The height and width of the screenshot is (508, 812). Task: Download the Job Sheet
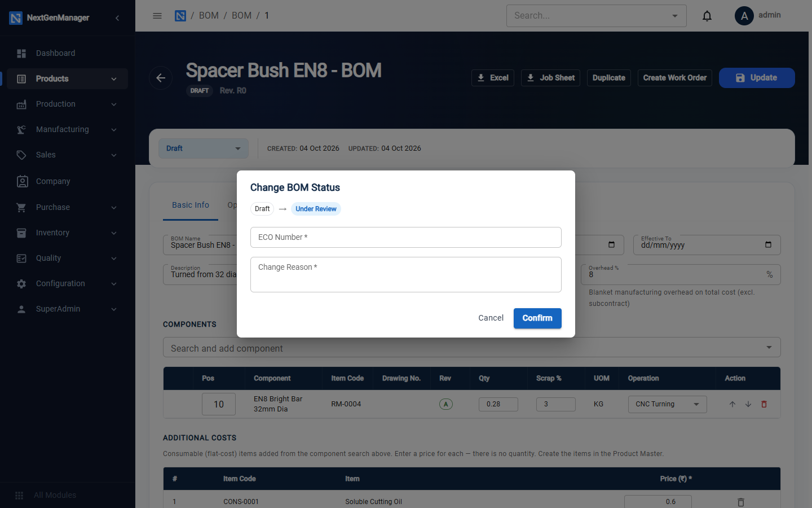550,78
